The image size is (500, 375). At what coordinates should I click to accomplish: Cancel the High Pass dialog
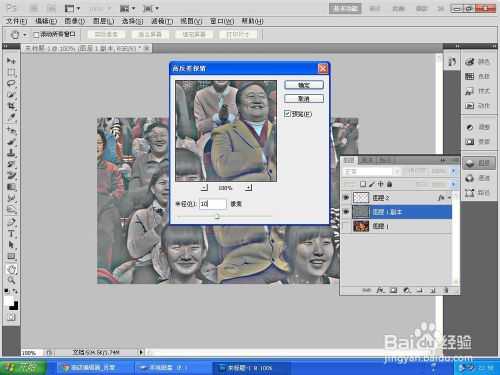click(304, 99)
